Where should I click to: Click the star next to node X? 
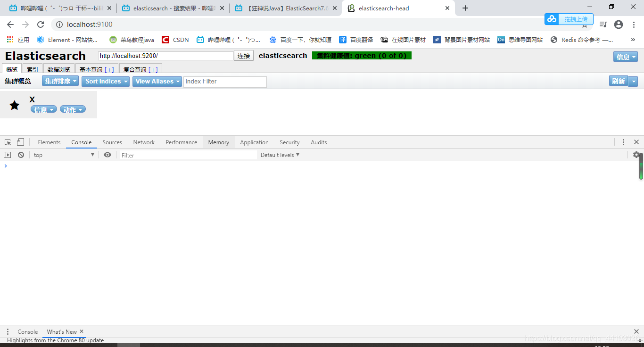14,104
